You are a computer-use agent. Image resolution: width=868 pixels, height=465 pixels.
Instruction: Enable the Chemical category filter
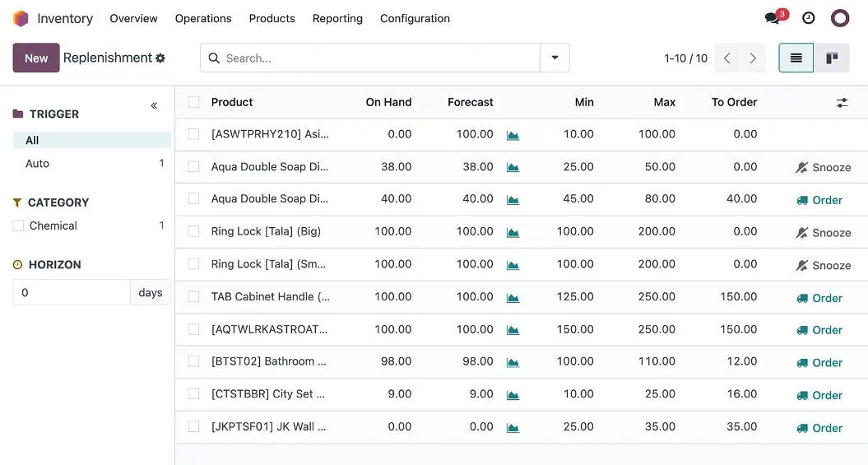coord(18,226)
